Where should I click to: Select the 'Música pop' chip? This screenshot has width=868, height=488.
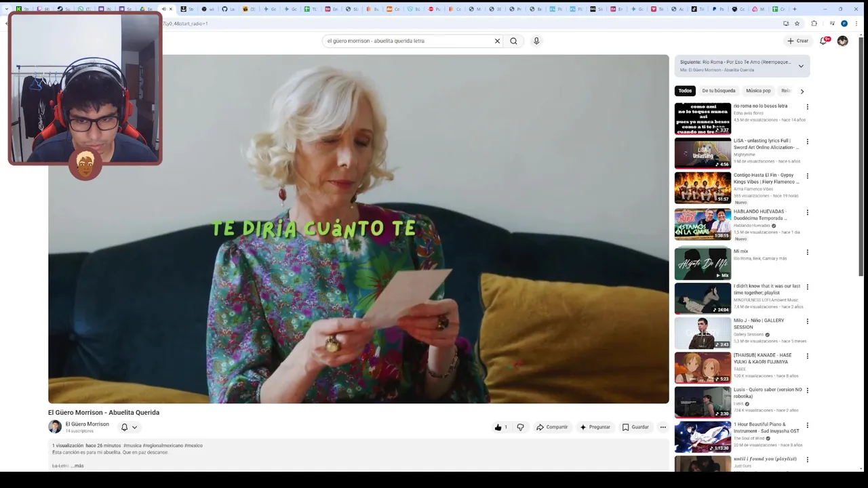pos(758,91)
